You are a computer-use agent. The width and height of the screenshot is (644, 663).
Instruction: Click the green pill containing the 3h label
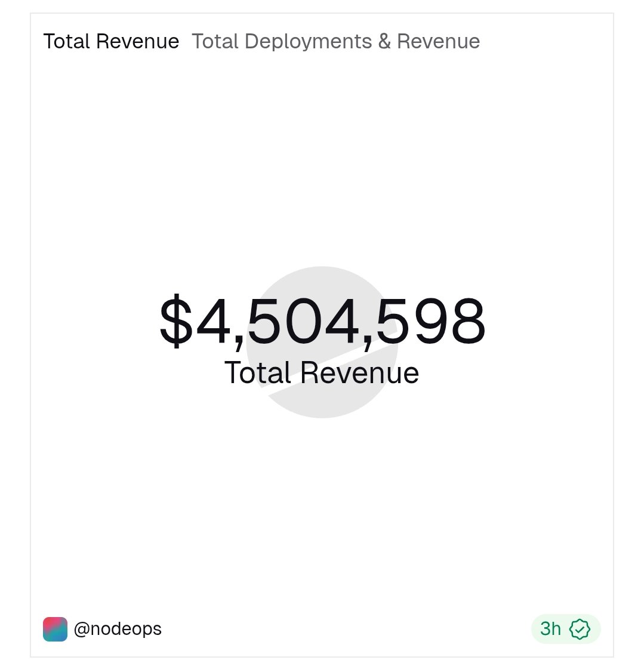pyautogui.click(x=565, y=628)
